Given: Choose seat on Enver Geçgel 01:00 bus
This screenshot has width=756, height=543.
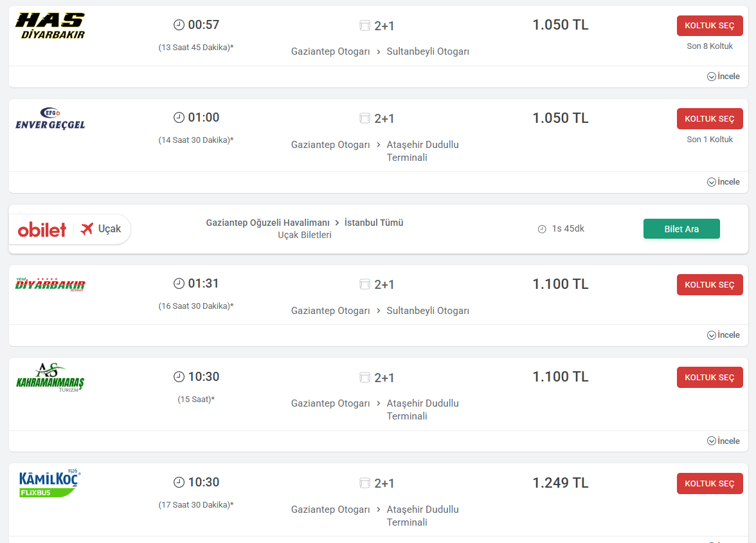Looking at the screenshot, I should click(x=709, y=119).
